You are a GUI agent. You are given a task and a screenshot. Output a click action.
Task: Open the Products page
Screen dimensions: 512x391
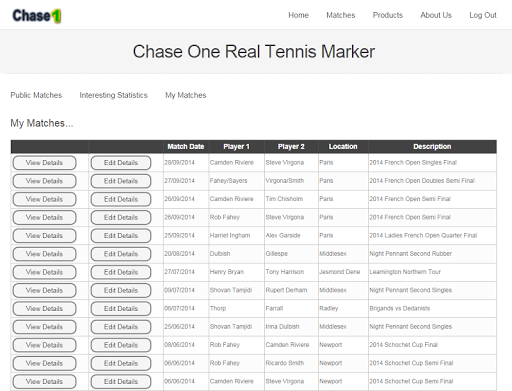pos(388,15)
